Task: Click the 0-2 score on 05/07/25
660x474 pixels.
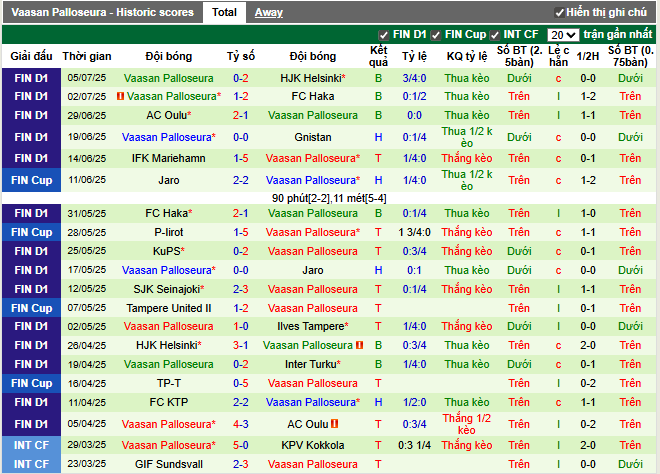Action: [241, 78]
